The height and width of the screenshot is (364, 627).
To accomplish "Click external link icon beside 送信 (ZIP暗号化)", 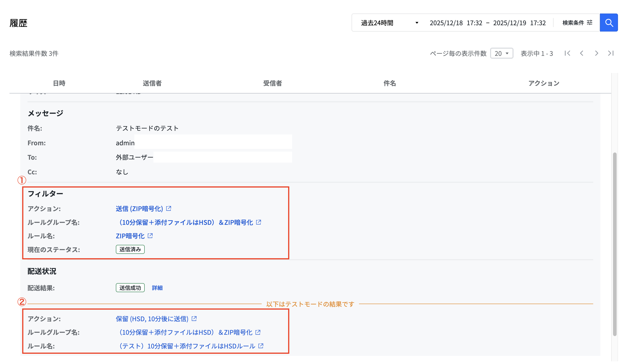I will (169, 209).
